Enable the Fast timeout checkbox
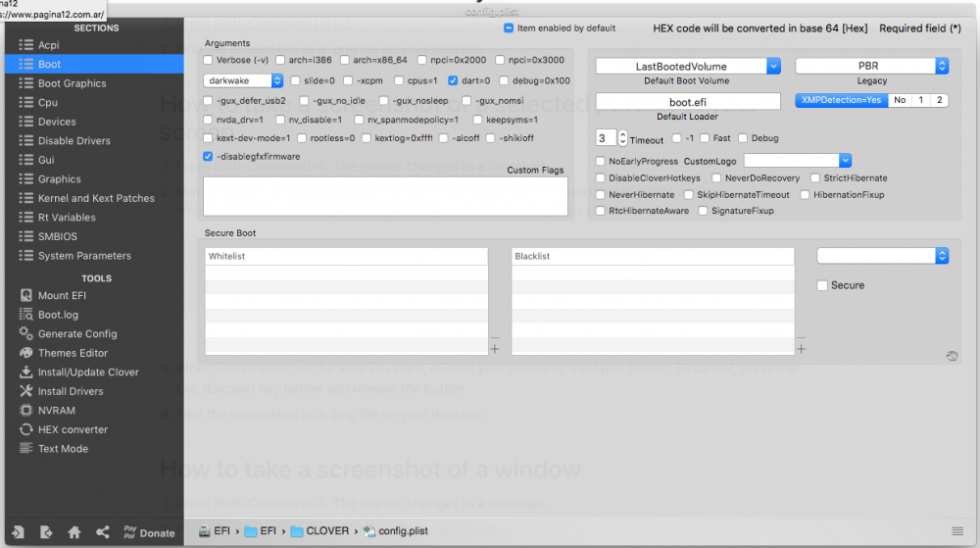The image size is (980, 548). point(705,138)
